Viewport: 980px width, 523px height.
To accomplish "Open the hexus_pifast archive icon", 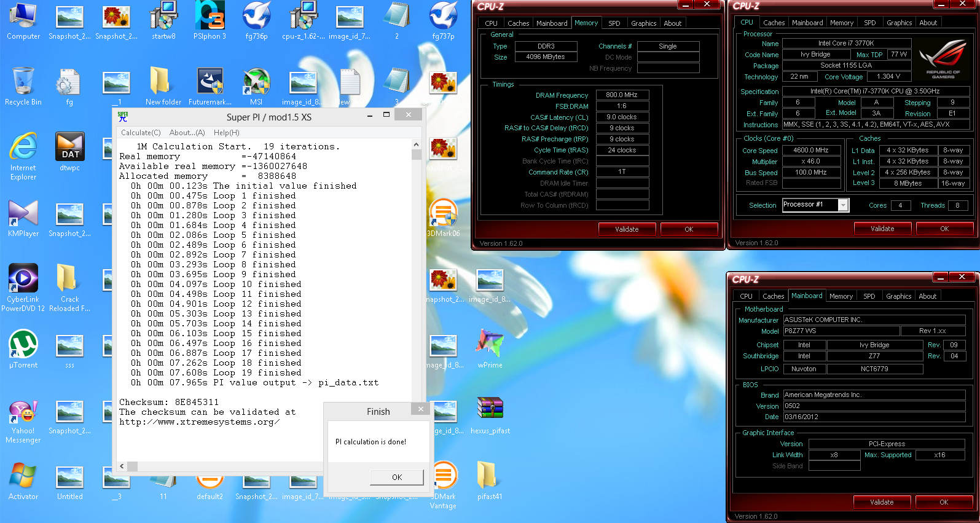I will tap(490, 415).
